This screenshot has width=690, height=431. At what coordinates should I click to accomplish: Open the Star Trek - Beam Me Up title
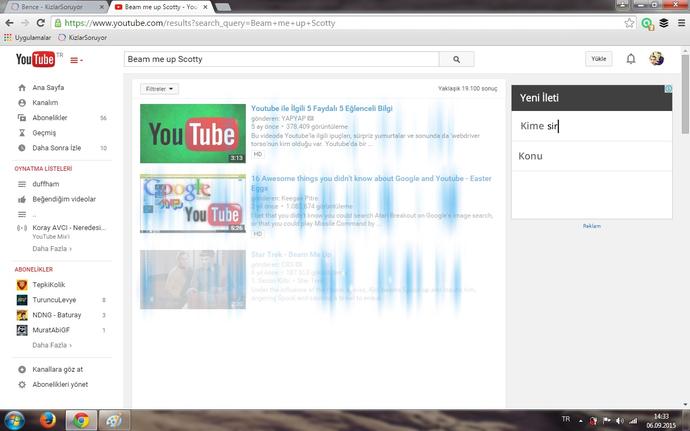(291, 254)
